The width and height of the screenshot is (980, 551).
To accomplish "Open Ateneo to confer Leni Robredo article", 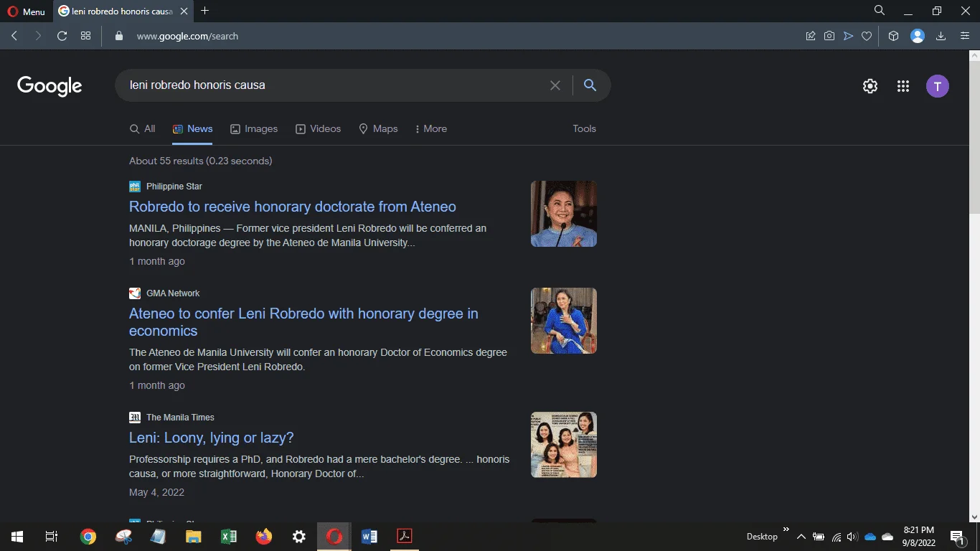I will (x=303, y=322).
